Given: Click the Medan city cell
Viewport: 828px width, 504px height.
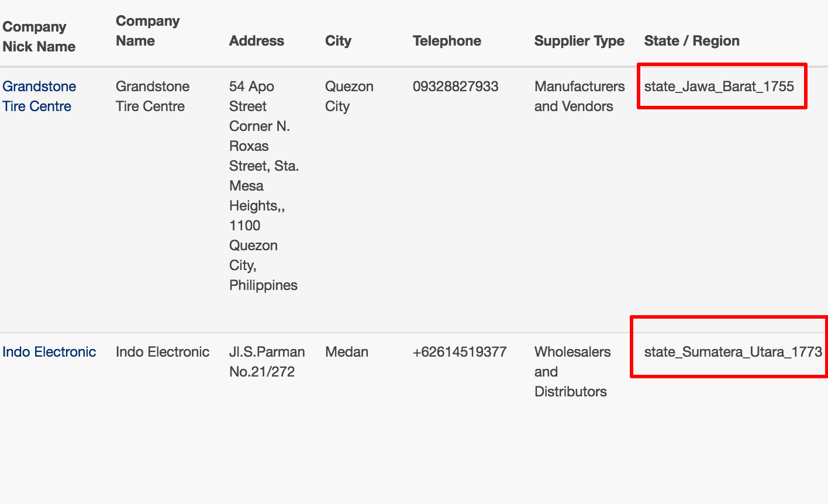Looking at the screenshot, I should 347,352.
